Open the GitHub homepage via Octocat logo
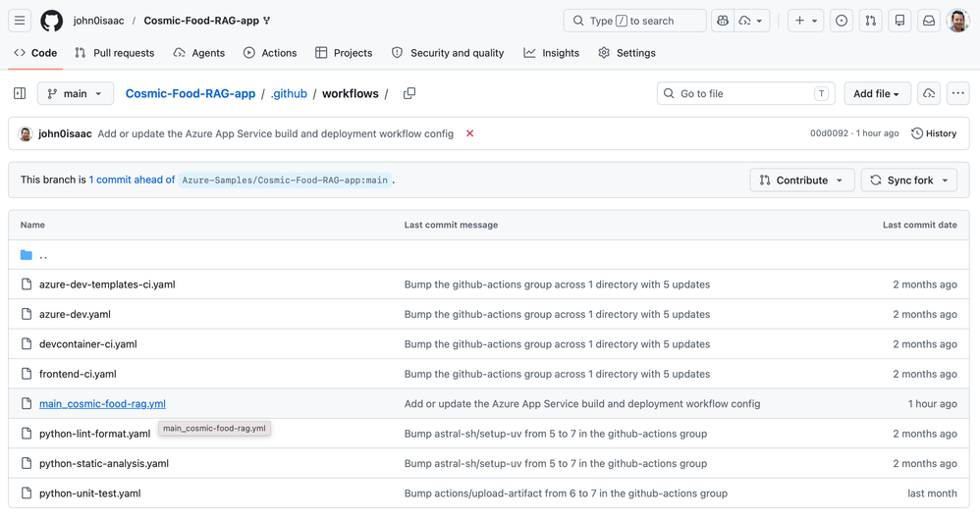This screenshot has height=517, width=980. click(x=51, y=21)
